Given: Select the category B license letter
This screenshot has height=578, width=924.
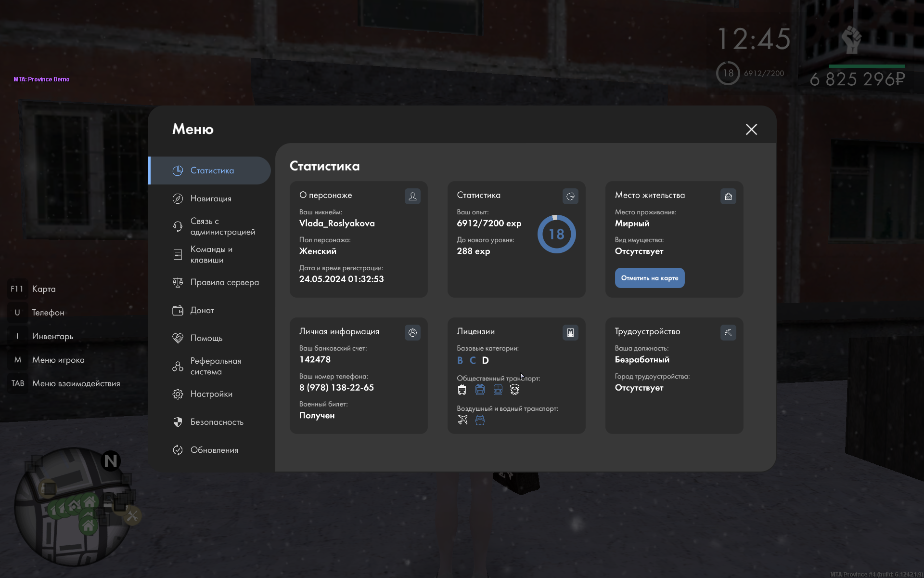Looking at the screenshot, I should point(460,360).
